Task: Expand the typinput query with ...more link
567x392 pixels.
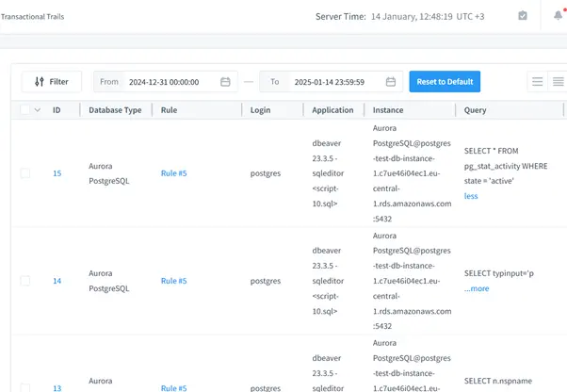Action: [477, 288]
